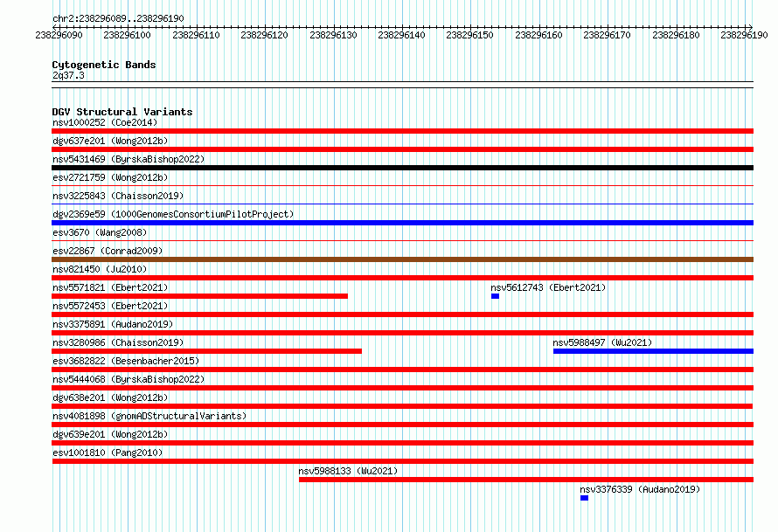This screenshot has height=532, width=778.
Task: Open the dgv637e201 (Wong2012b) variant label
Action: 110,141
